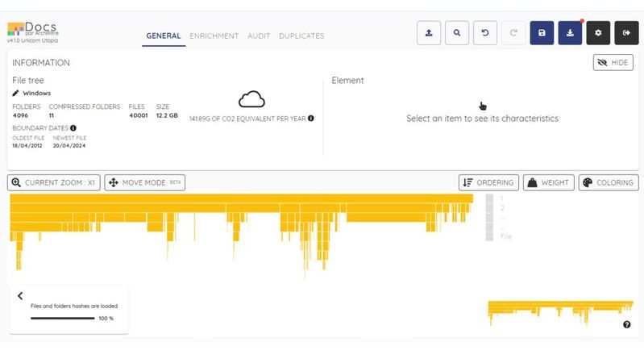Switch to the Duplicates tab
Screen dimensions: 644x363
point(301,36)
